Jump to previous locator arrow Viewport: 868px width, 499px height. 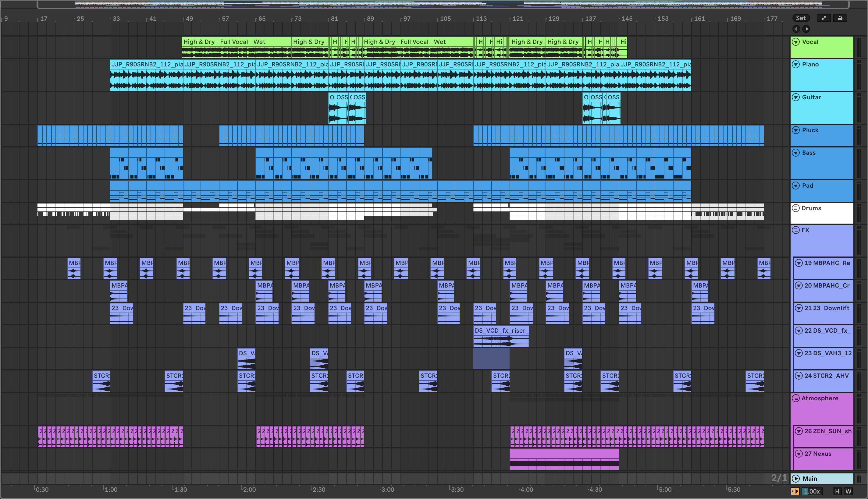(796, 29)
